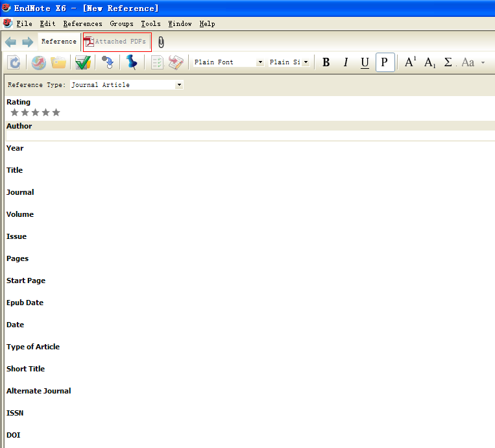Click the globe Open Link icon
The width and height of the screenshot is (495, 448).
39,62
